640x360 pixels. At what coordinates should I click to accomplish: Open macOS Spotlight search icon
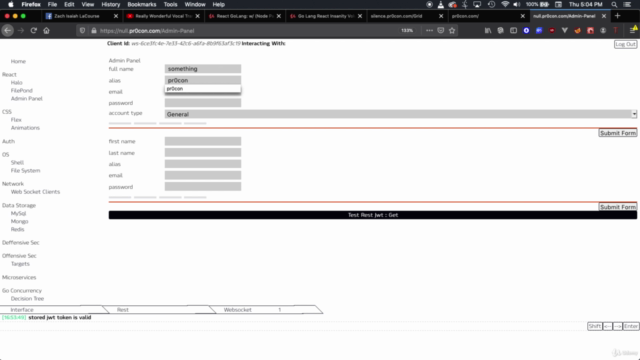pos(614,4)
